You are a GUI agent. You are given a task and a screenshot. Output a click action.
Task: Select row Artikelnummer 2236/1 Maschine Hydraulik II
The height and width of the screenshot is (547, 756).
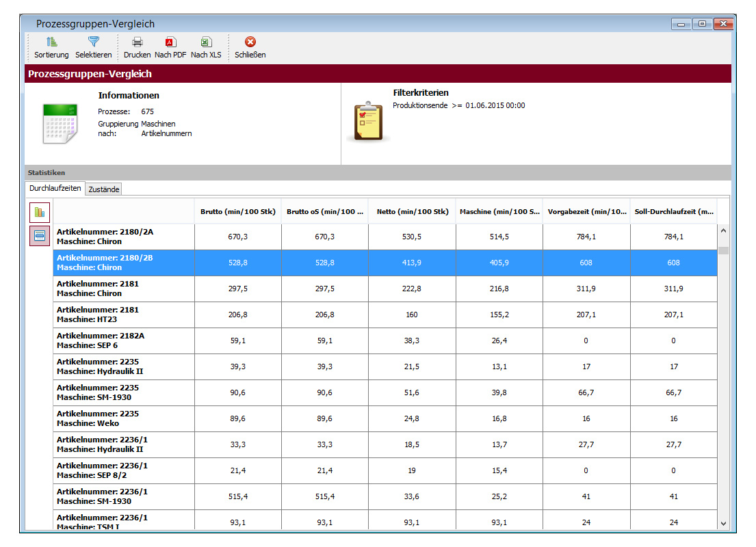coord(385,445)
